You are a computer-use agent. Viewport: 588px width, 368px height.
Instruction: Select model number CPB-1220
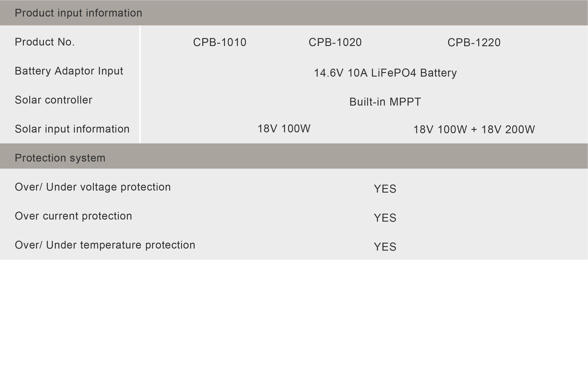(474, 43)
